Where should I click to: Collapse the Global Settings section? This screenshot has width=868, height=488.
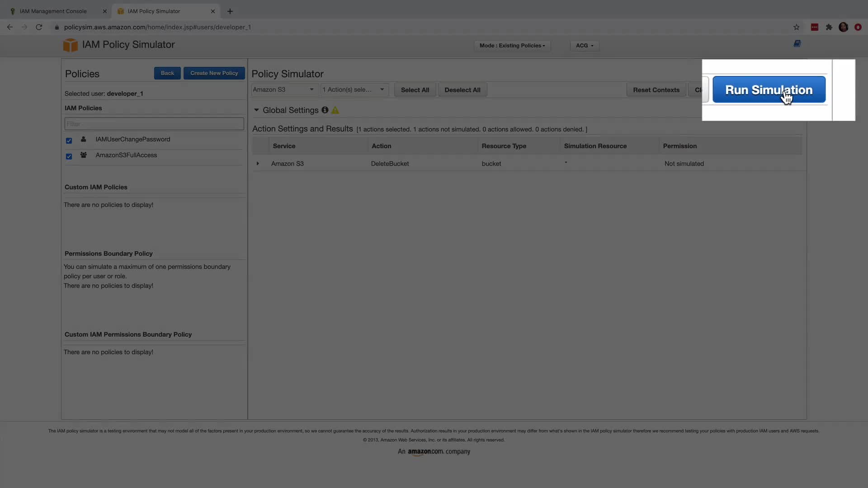tap(256, 110)
